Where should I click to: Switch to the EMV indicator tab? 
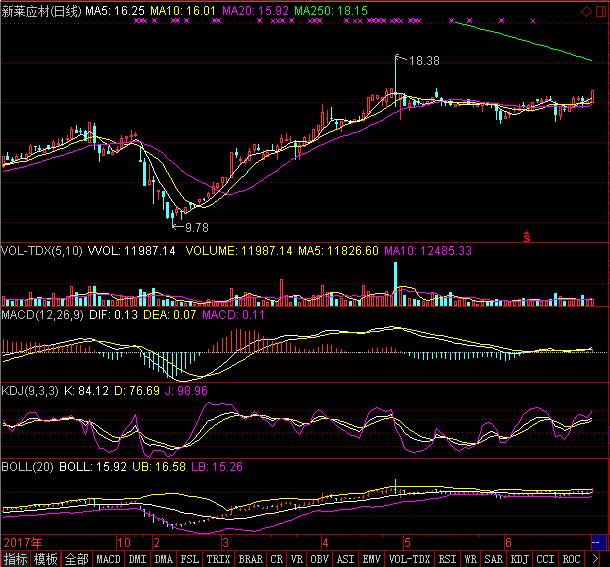pyautogui.click(x=372, y=559)
